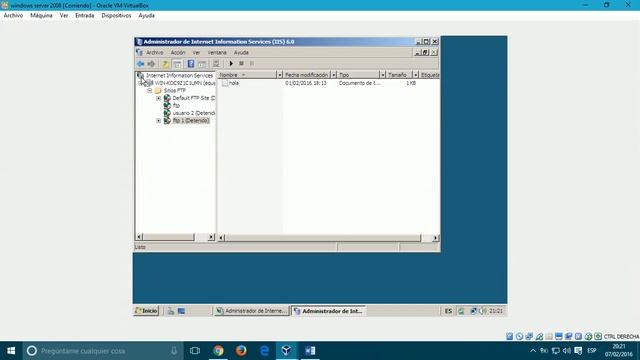Click the 'Documento de t...' type cell
The image size is (640, 360).
359,83
